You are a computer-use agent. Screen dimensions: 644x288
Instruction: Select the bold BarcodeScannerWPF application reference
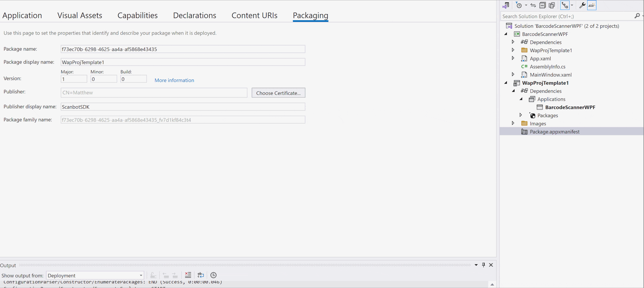point(570,107)
